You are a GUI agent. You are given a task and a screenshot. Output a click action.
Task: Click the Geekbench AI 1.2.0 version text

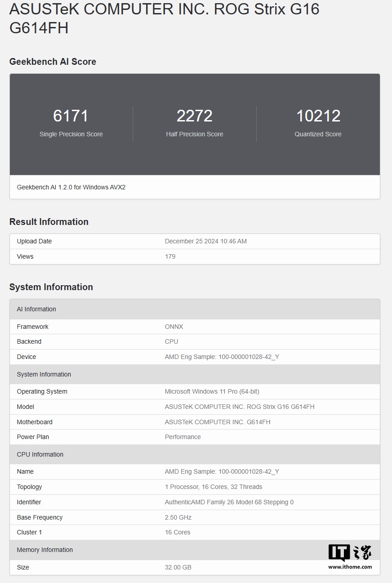click(x=71, y=187)
